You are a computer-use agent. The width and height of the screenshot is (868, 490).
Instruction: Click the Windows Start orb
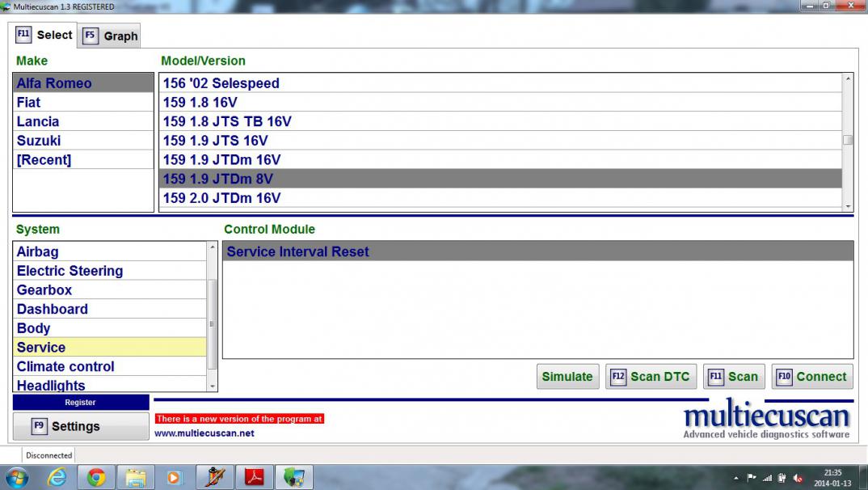pos(17,477)
